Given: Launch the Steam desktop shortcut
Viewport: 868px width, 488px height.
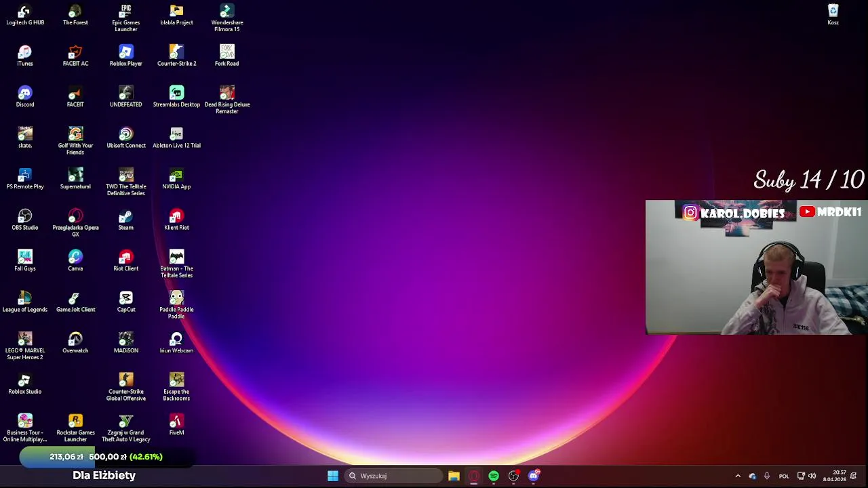Looking at the screenshot, I should [x=126, y=220].
